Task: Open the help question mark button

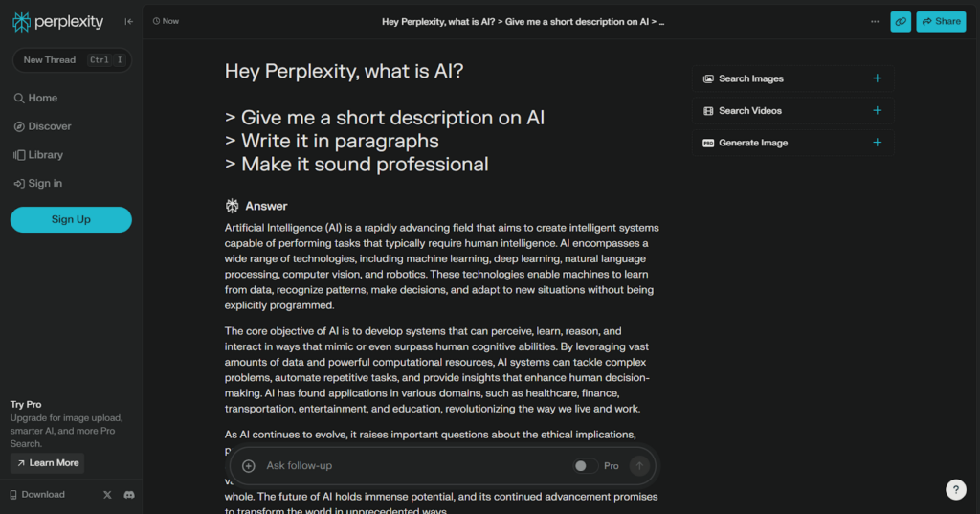Action: 956,490
